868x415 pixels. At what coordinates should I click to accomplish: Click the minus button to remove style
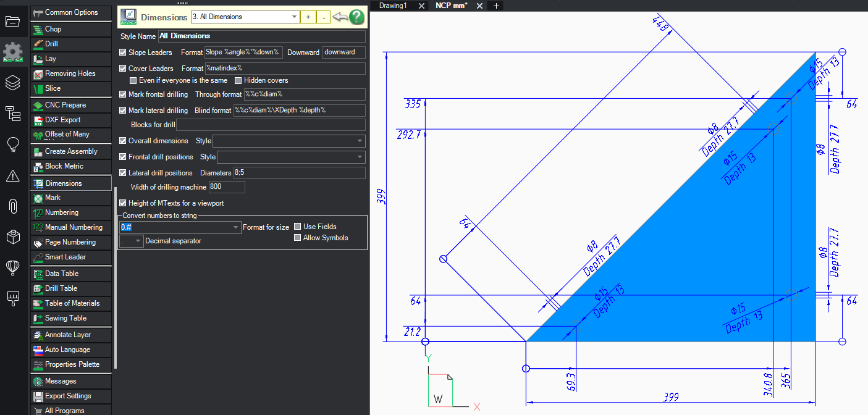click(x=324, y=17)
